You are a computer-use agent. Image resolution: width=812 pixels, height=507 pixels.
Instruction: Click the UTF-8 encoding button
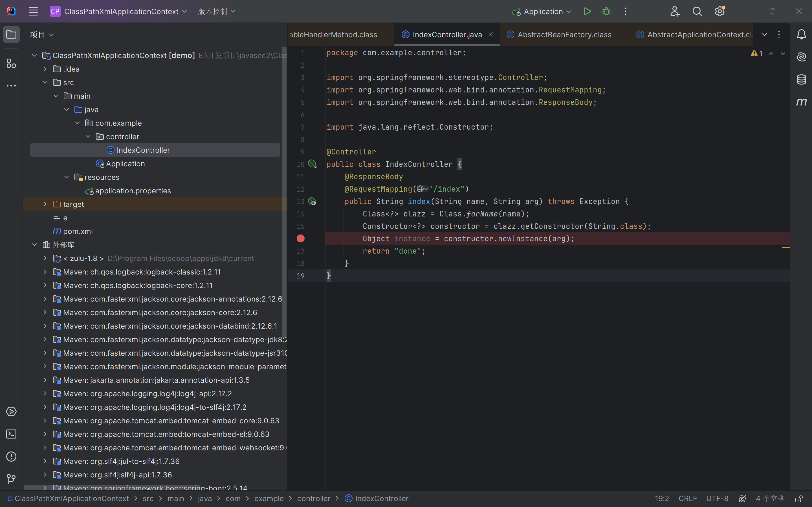pos(717,499)
